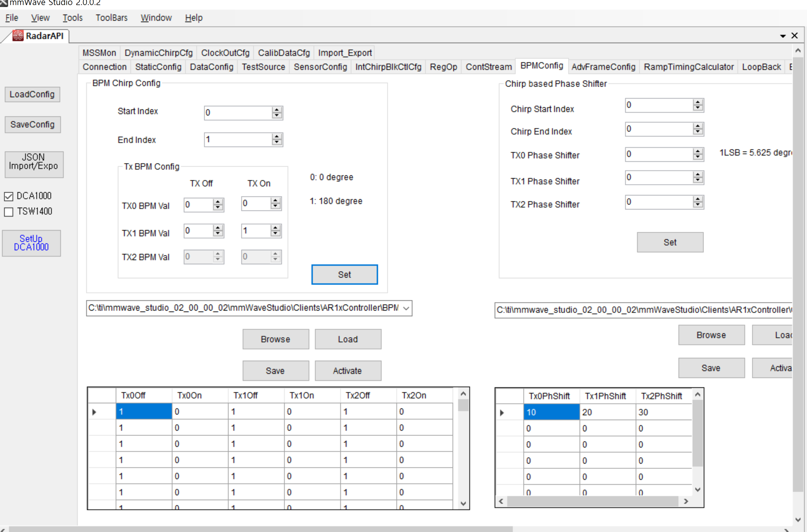Expand the BPM file path combo box
This screenshot has height=532, width=807.
point(406,308)
